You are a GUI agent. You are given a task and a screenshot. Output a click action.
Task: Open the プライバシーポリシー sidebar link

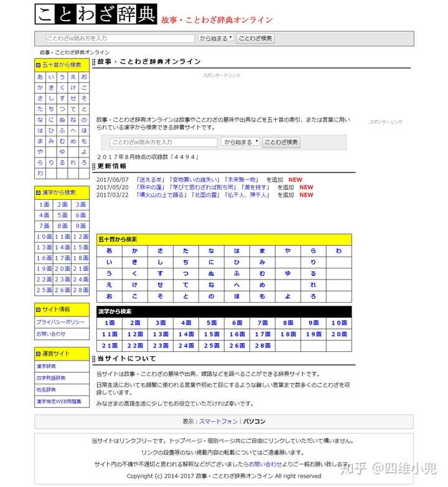pos(60,322)
